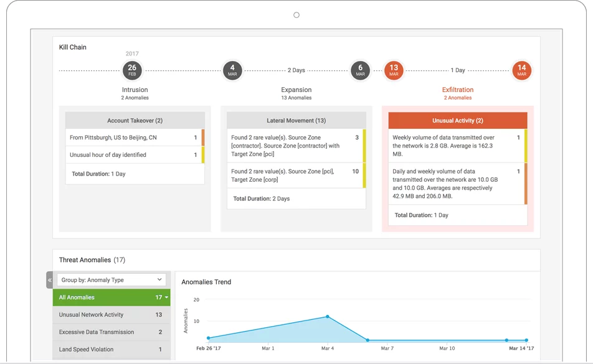The width and height of the screenshot is (593, 364).
Task: Open the Exfiltration stage label
Action: (458, 90)
